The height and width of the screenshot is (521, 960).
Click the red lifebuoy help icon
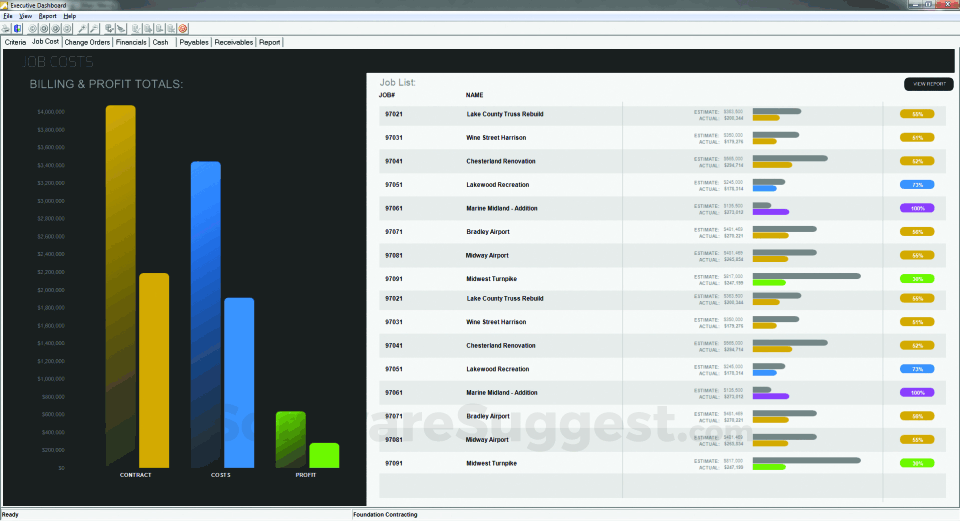point(182,29)
